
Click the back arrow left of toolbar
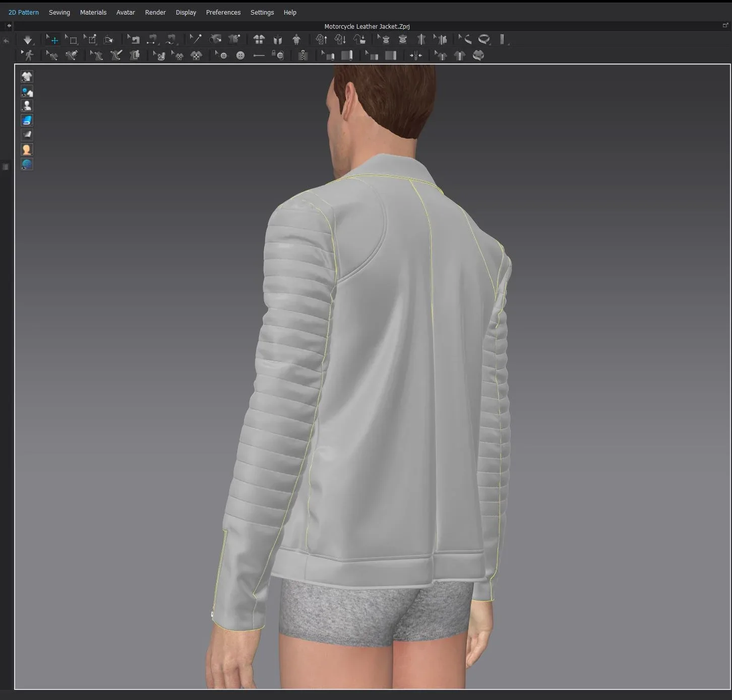(x=6, y=41)
